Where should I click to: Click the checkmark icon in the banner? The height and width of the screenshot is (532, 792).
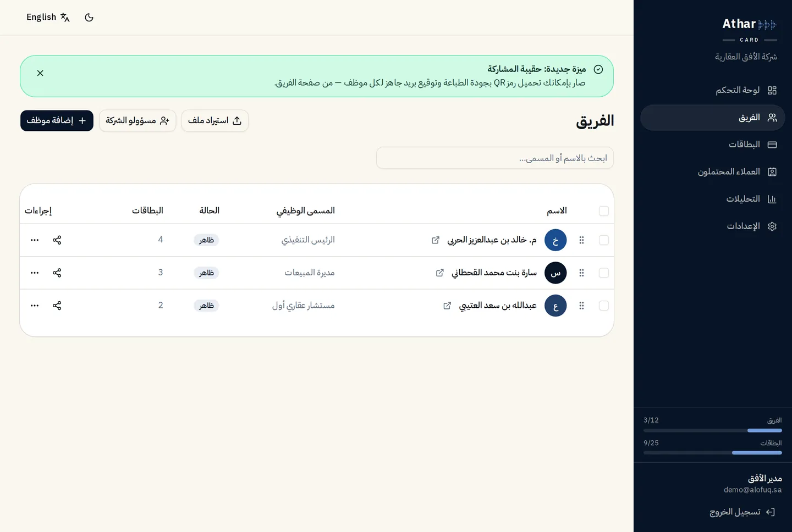598,69
